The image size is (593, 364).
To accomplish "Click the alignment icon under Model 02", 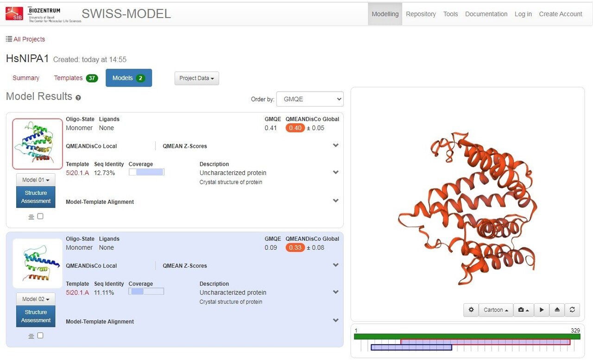I will click(31, 336).
